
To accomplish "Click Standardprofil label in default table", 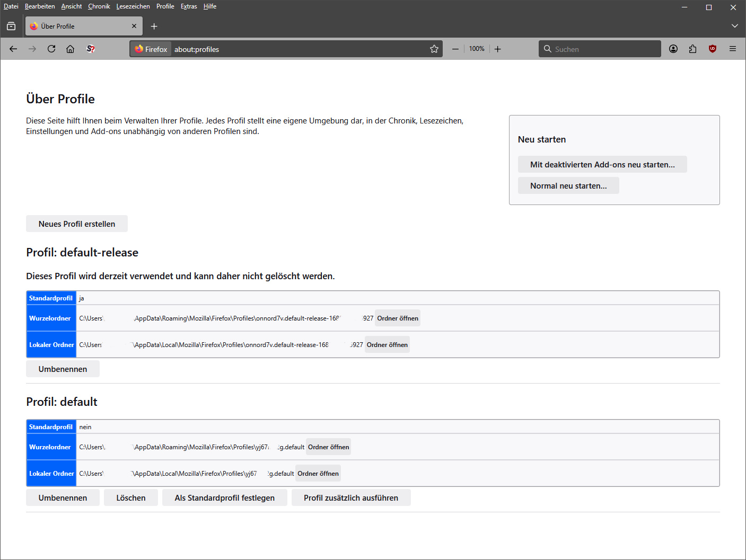I will click(51, 426).
